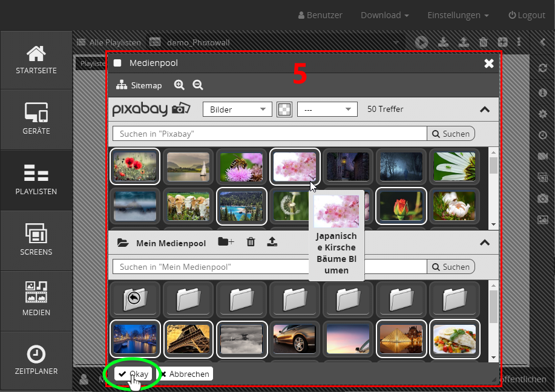
Task: Select the Eiffel Tower thumbnail
Action: tap(188, 338)
